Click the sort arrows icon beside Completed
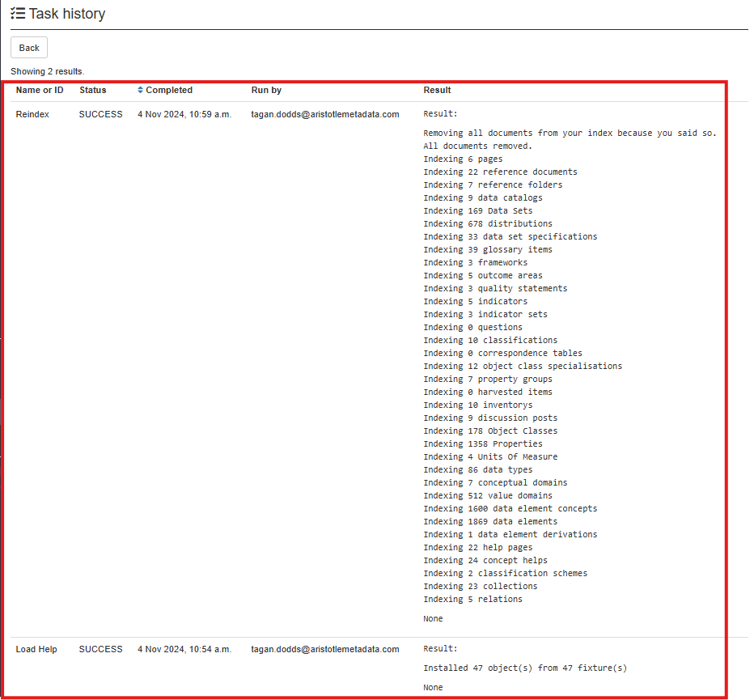 click(141, 90)
